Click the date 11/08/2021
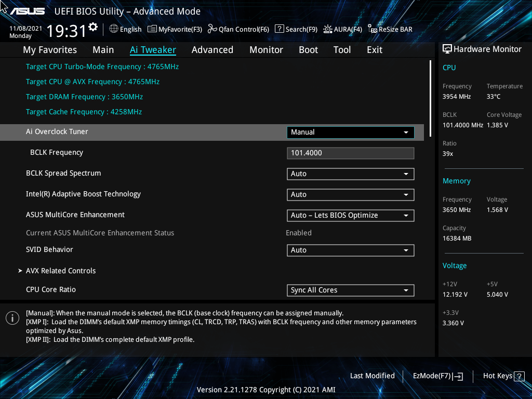This screenshot has height=399, width=532. click(x=26, y=29)
